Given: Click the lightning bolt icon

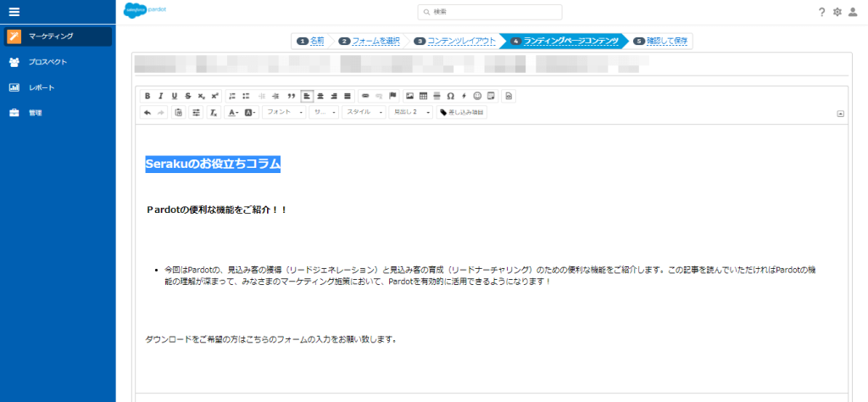Looking at the screenshot, I should [x=464, y=96].
